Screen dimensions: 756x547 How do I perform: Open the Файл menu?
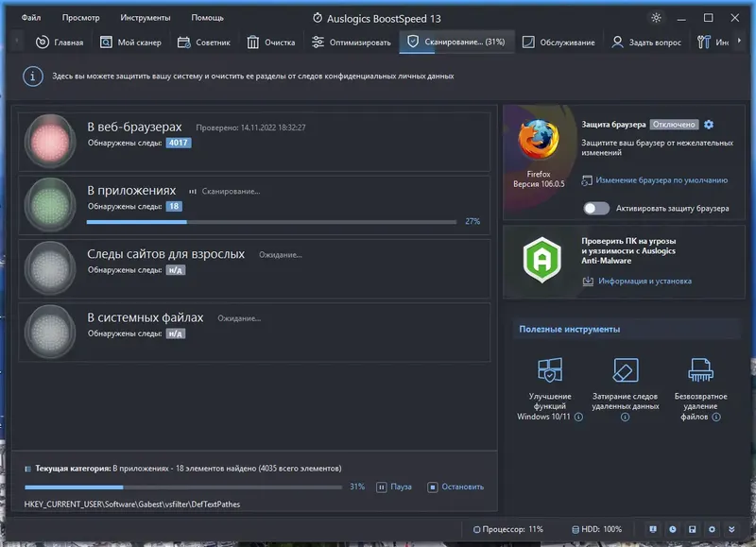click(x=31, y=18)
